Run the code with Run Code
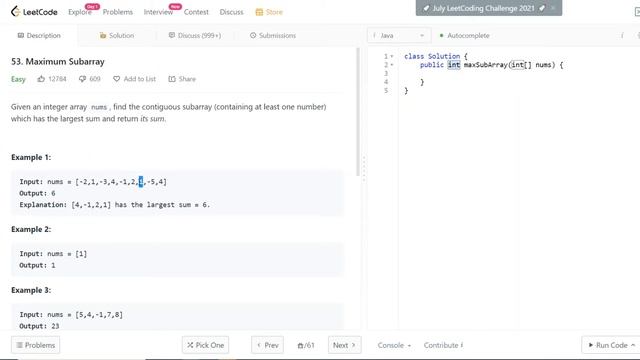Screen dimensions: 640x360 click(611, 345)
